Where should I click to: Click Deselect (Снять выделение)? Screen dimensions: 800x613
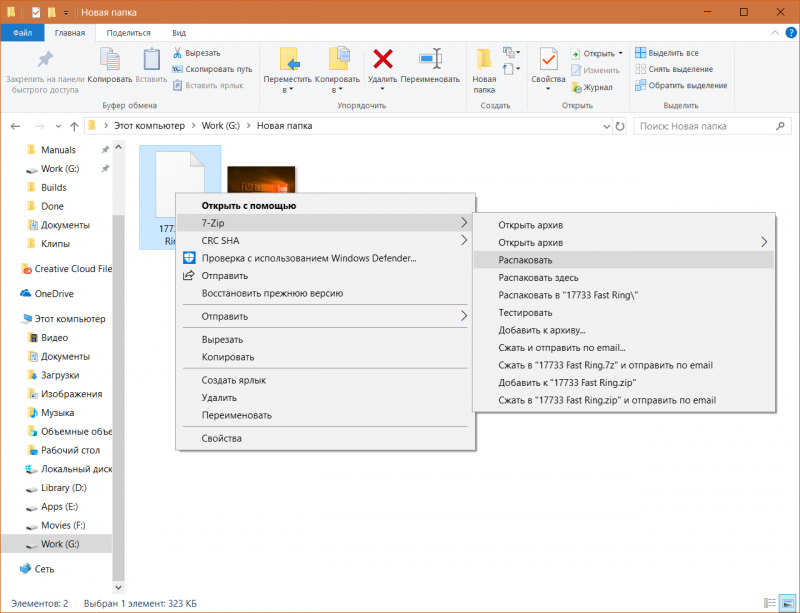(x=674, y=69)
